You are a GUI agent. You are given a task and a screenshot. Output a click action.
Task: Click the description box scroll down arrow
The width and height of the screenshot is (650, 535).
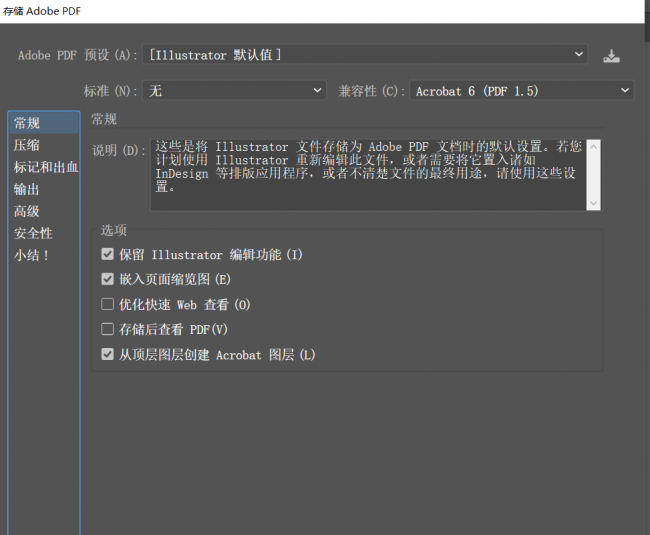tap(594, 203)
